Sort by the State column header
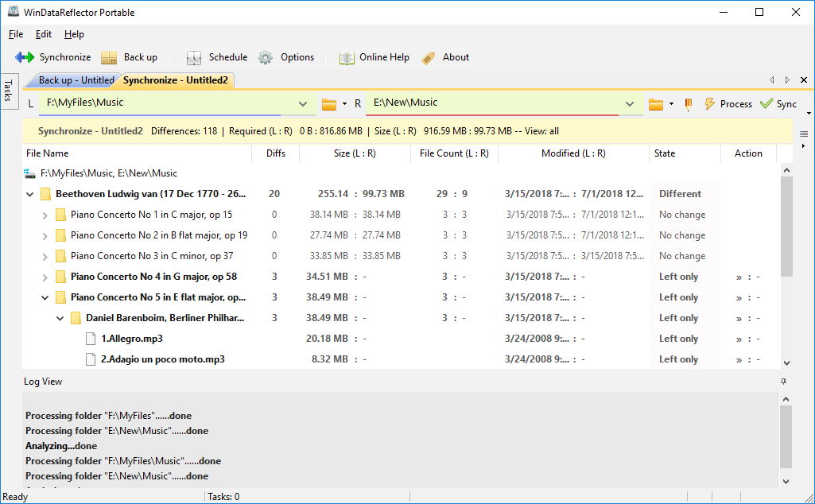The height and width of the screenshot is (504, 815). tap(685, 153)
